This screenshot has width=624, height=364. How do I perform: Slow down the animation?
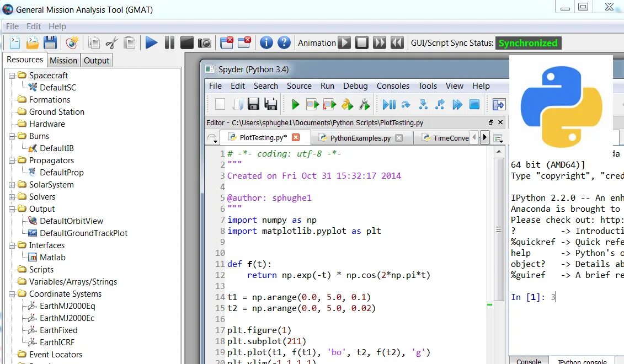[x=397, y=42]
